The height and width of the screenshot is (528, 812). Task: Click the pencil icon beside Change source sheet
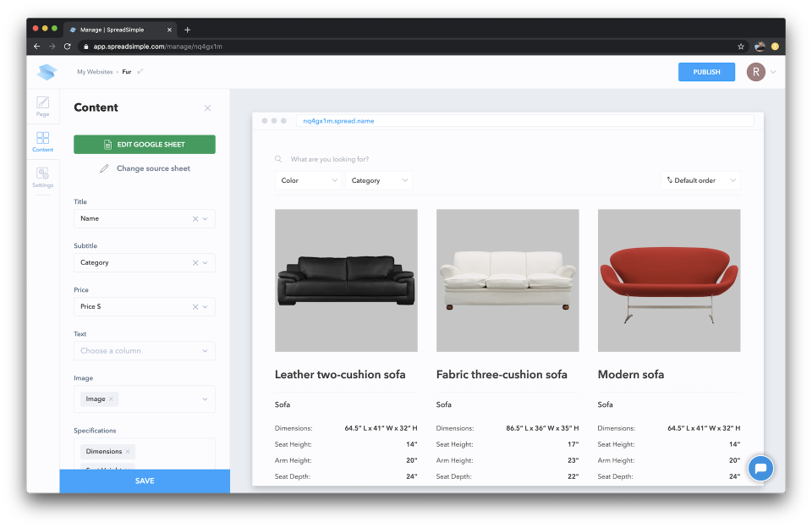(103, 168)
